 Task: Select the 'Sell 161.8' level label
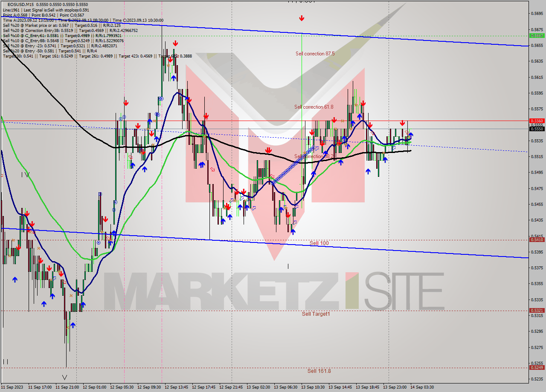[x=319, y=371]
